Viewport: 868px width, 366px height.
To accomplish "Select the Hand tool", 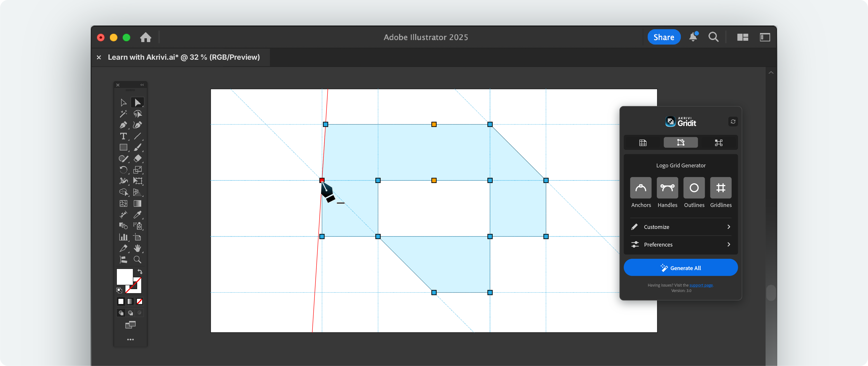I will [x=137, y=248].
